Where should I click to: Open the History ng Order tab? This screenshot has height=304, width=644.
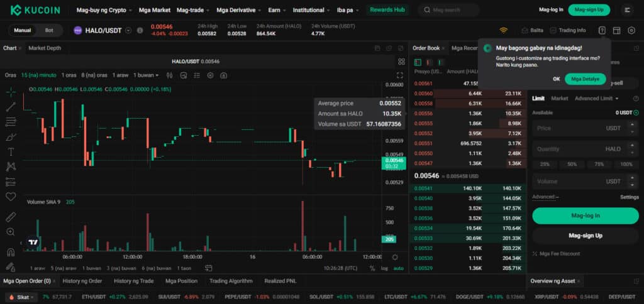82,281
